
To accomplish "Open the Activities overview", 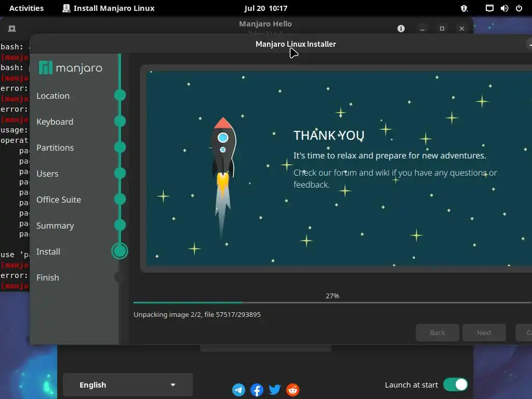I will 26,8.
